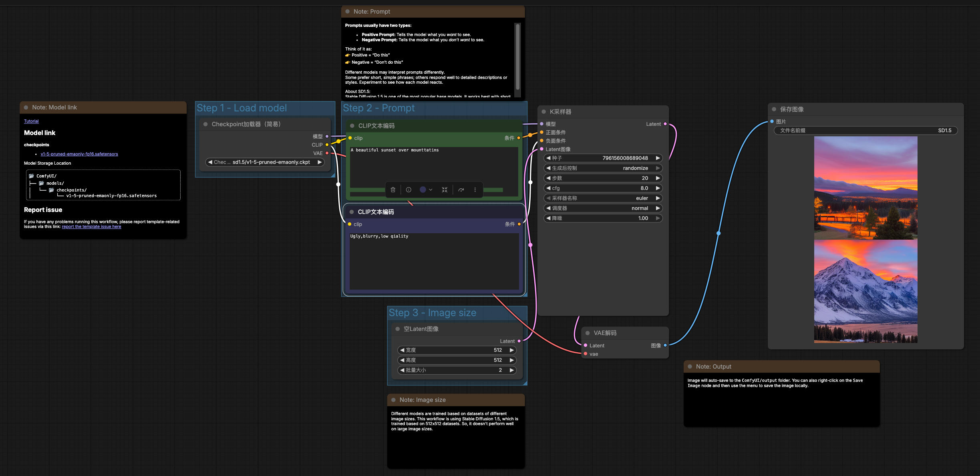Viewport: 980px width, 476px height.
Task: Open the v1-5-pruned-emaonly-fp16.safetensors link
Action: pos(79,154)
